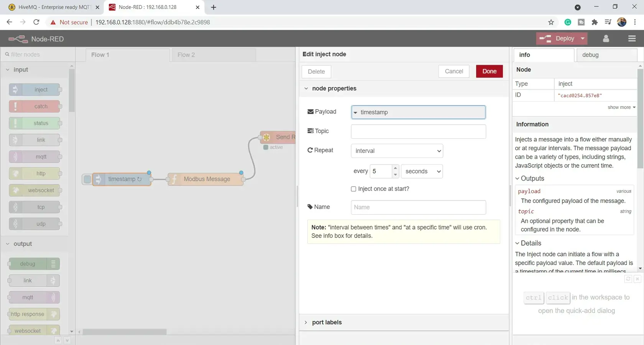
Task: Increase the interval value with up arrow
Action: 395,168
